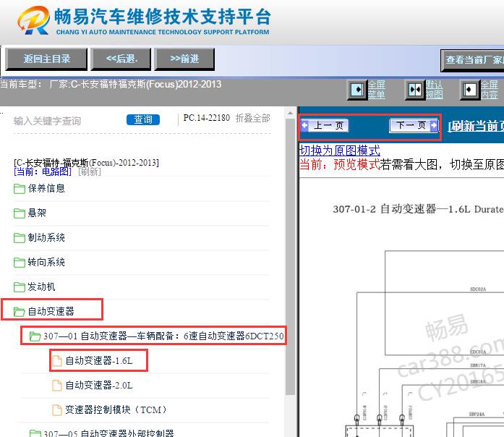Click the [刷新] link under the model title

90,171
